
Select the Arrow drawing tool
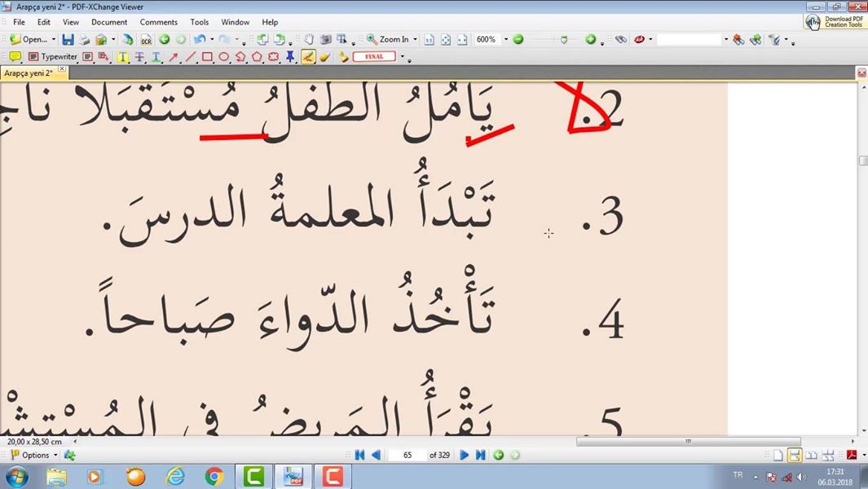click(x=174, y=56)
